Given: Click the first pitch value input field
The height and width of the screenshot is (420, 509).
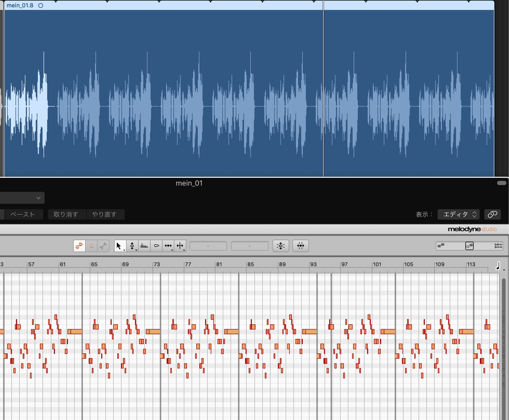Looking at the screenshot, I should [x=208, y=246].
